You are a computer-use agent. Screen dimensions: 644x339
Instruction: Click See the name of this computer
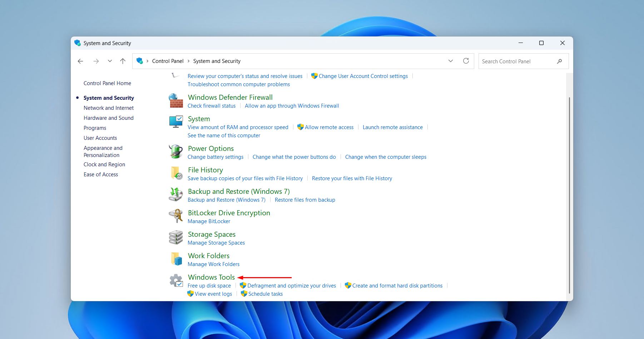[224, 136]
